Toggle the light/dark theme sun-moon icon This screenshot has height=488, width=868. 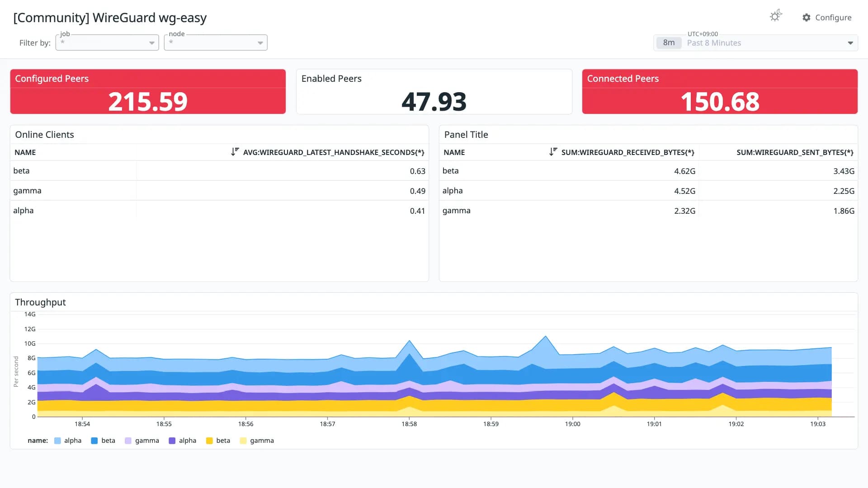[x=776, y=16]
